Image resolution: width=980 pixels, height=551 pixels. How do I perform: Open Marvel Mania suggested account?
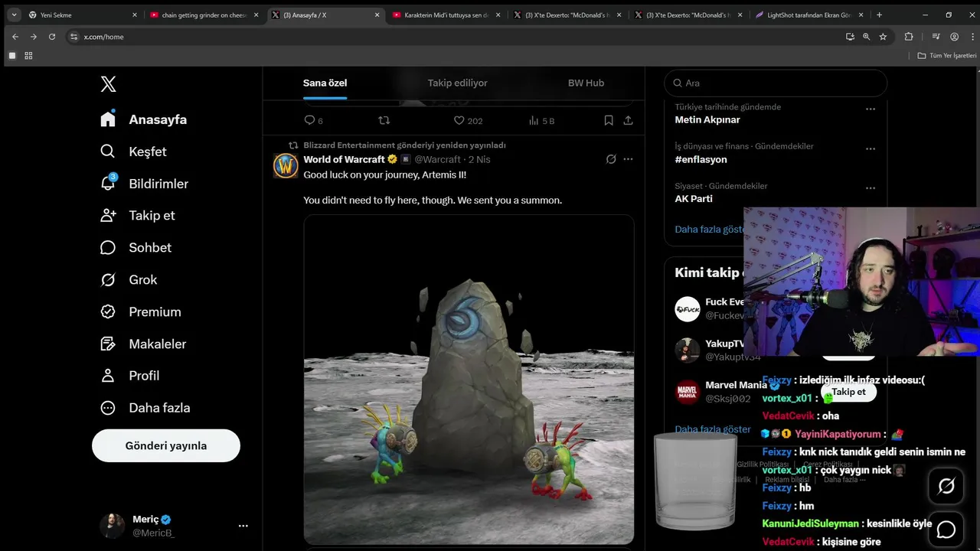(736, 385)
